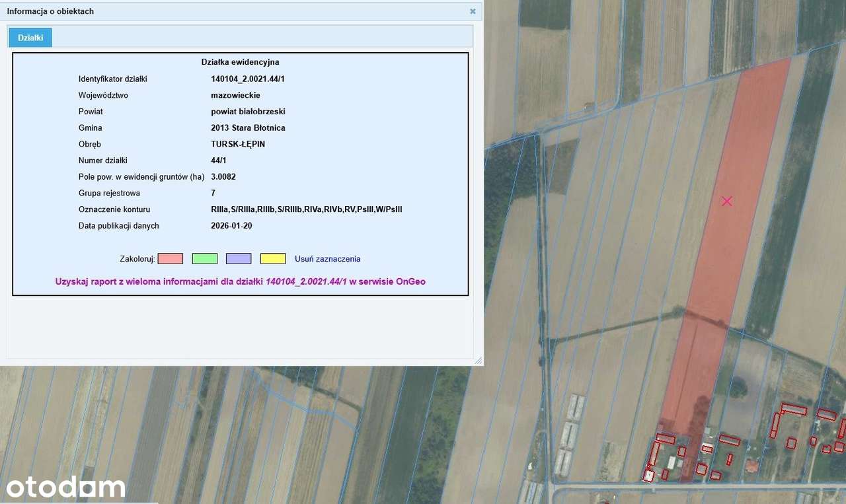The width and height of the screenshot is (846, 504).
Task: Click the Gmina label
Action: (90, 127)
